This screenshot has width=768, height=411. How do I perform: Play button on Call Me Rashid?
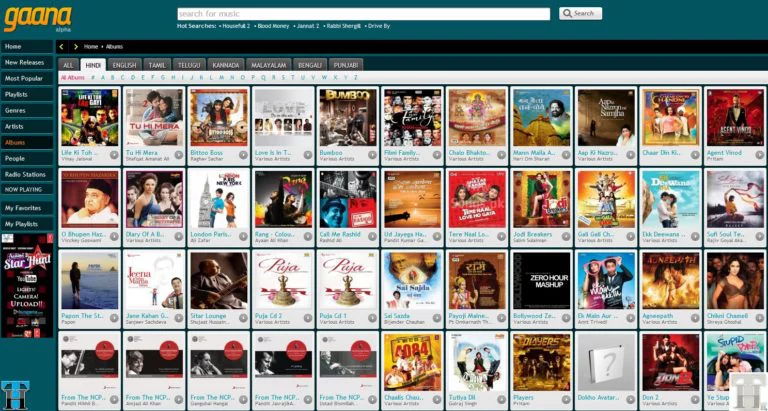click(373, 236)
